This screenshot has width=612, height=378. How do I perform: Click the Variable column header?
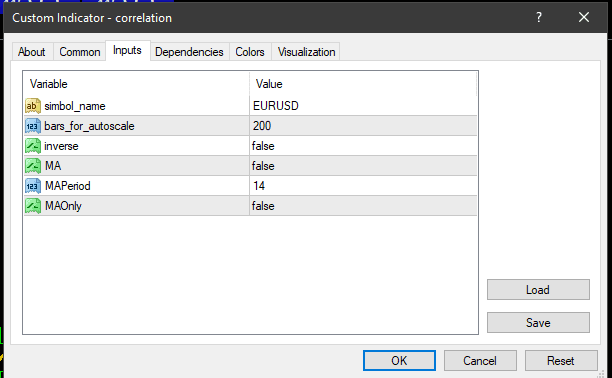136,84
